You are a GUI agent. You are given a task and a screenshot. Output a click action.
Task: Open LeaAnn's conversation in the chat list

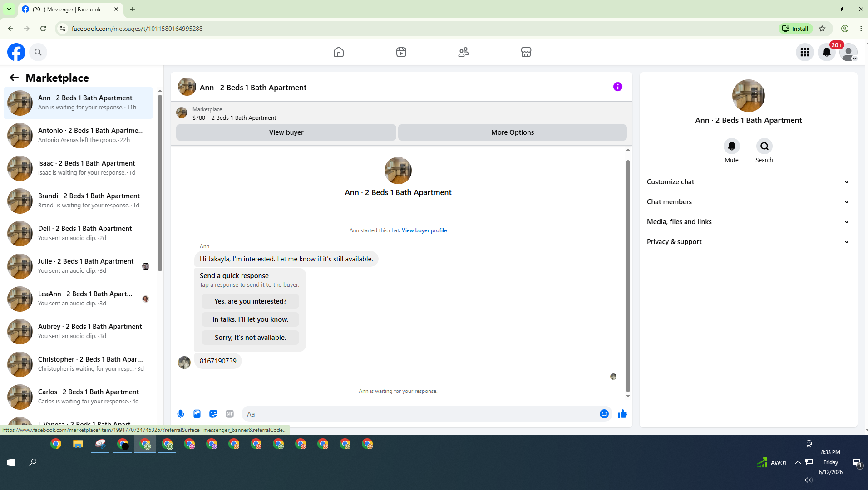click(x=78, y=299)
